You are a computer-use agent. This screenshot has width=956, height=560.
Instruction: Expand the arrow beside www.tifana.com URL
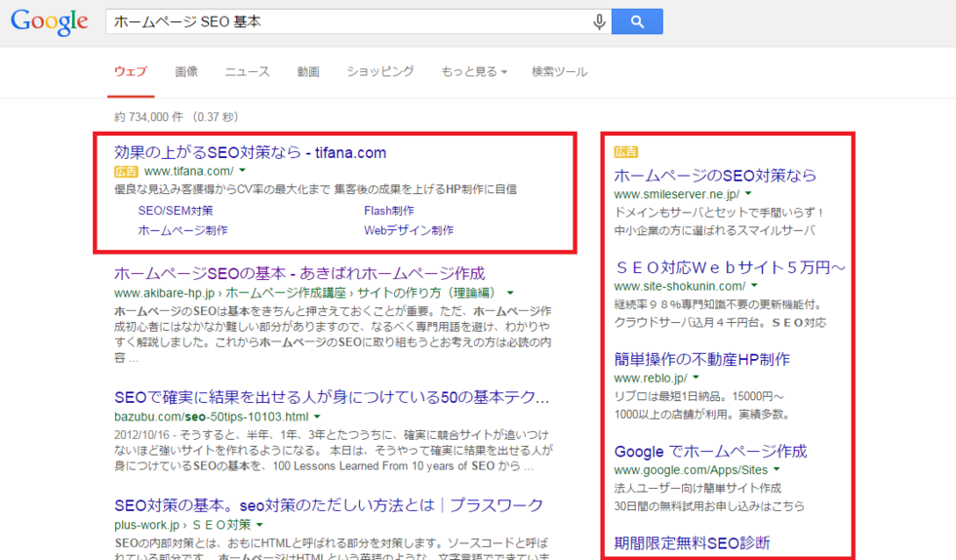(x=243, y=171)
